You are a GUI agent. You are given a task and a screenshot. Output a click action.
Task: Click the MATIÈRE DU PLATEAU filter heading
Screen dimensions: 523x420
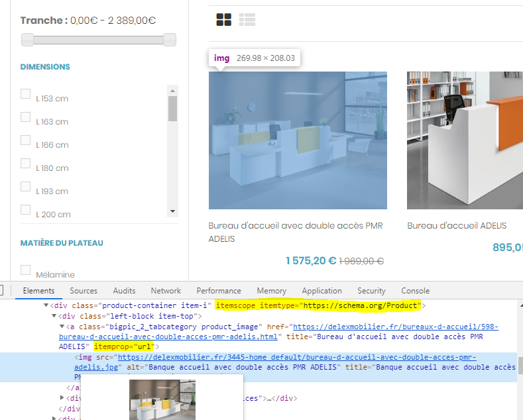click(62, 243)
